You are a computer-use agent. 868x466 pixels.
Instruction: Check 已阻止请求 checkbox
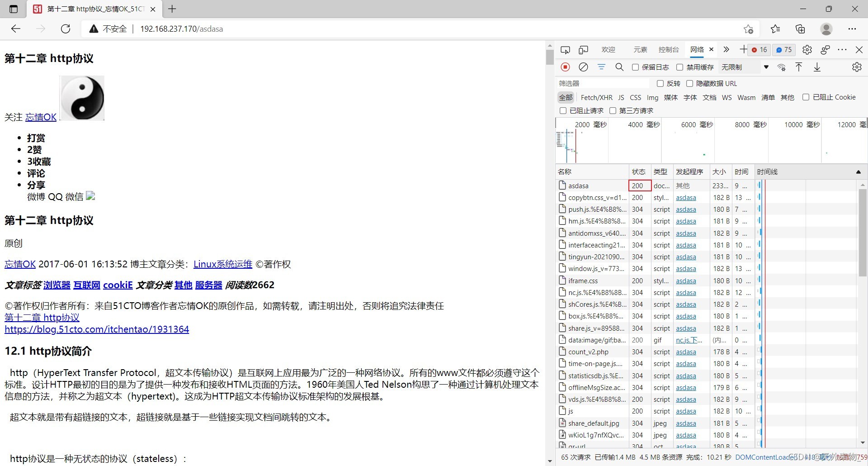point(563,110)
